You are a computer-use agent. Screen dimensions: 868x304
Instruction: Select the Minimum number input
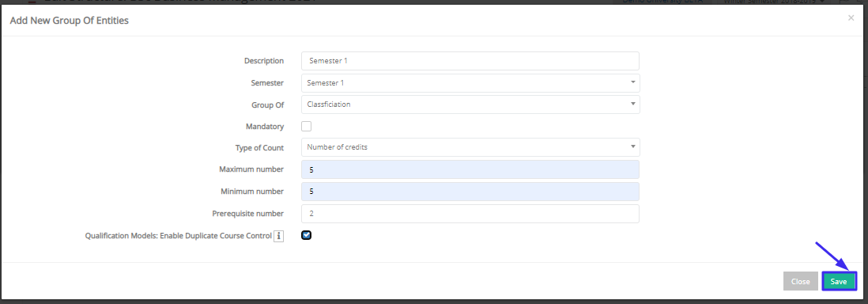470,192
